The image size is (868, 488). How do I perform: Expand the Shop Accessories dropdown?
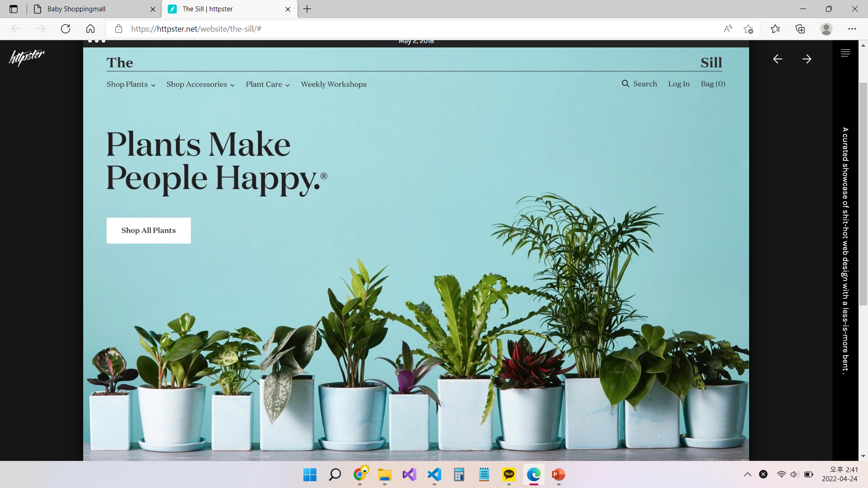(200, 84)
